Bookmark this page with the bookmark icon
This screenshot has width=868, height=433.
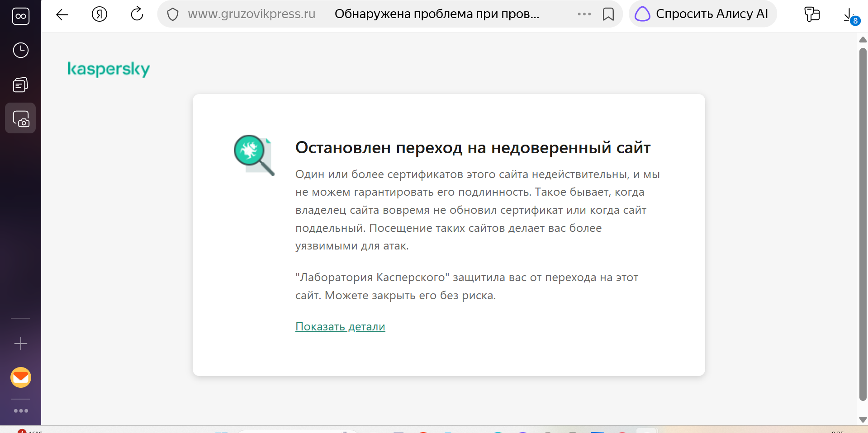(x=608, y=14)
